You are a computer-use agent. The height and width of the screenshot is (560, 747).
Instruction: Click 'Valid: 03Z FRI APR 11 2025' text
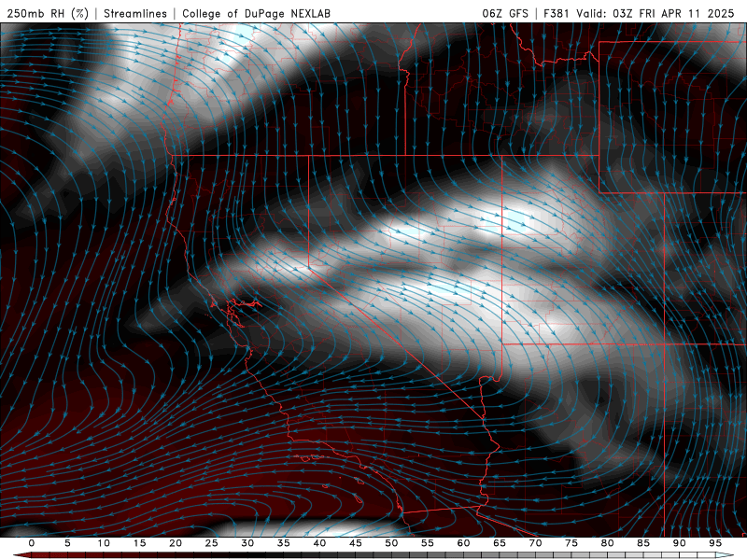coord(655,13)
